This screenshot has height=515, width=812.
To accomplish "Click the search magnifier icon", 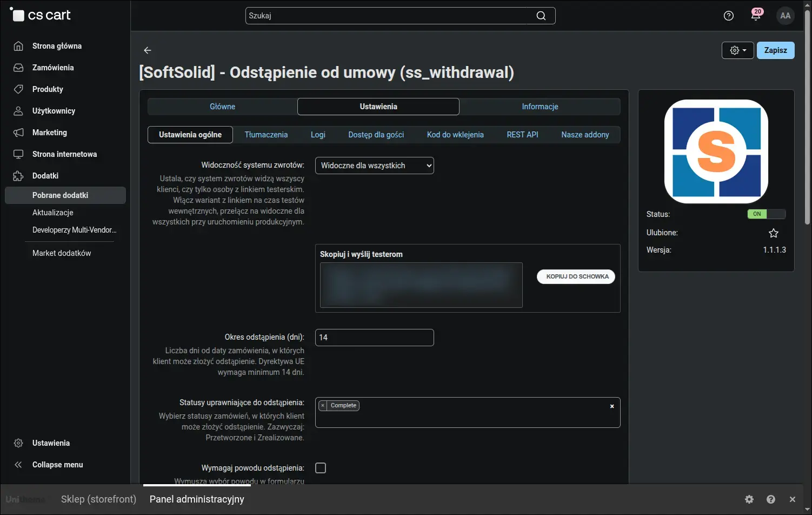I will click(541, 16).
